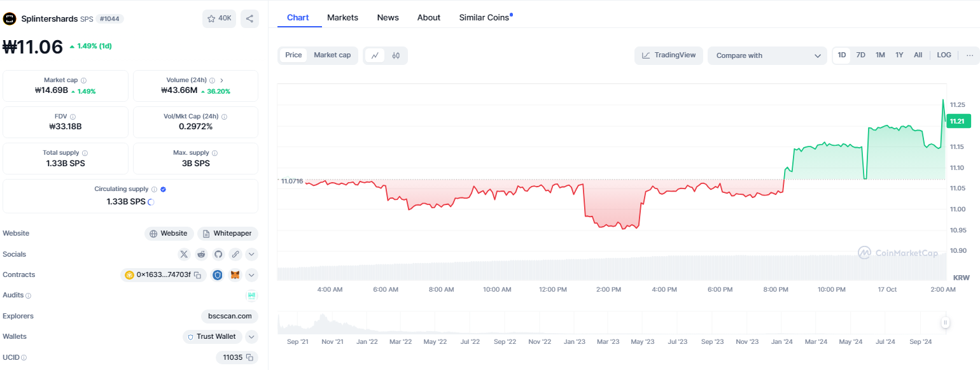Set chart range to 1D

[x=842, y=55]
